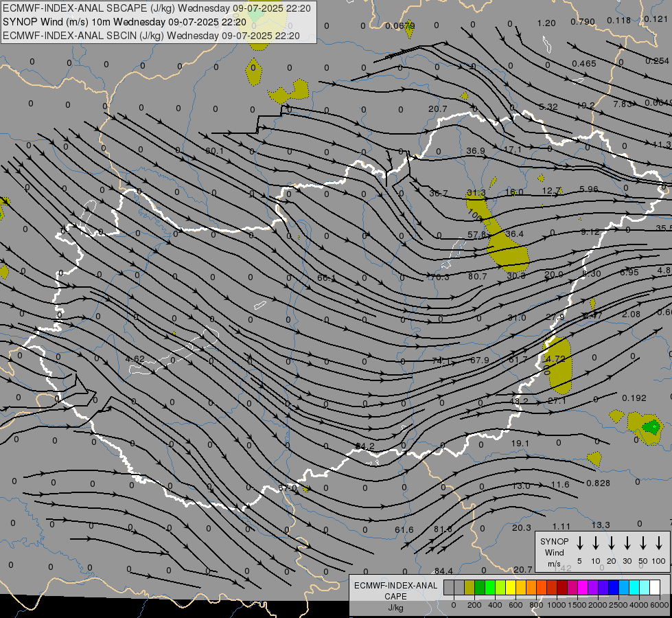
Task: Select the SBCAPE title line in header
Action: [x=157, y=8]
